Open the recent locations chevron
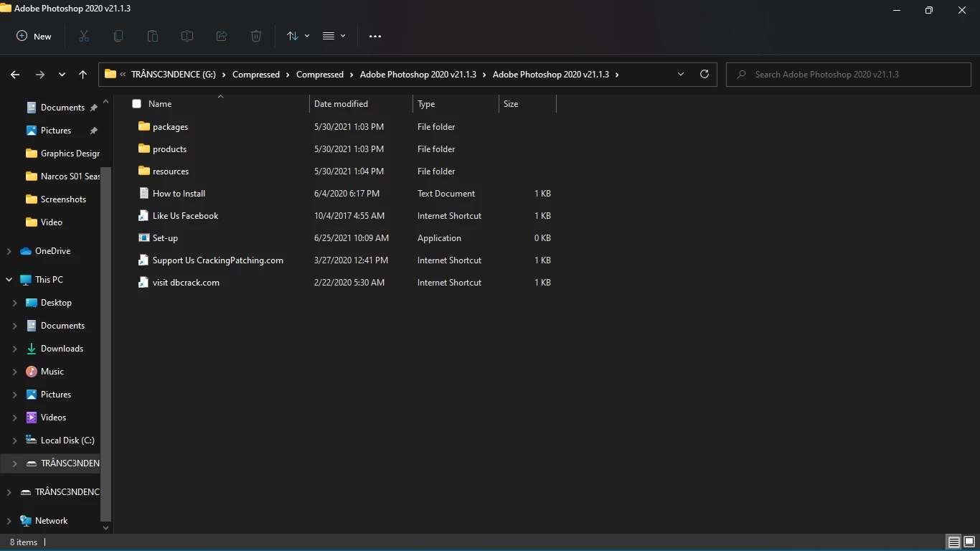 pos(62,75)
